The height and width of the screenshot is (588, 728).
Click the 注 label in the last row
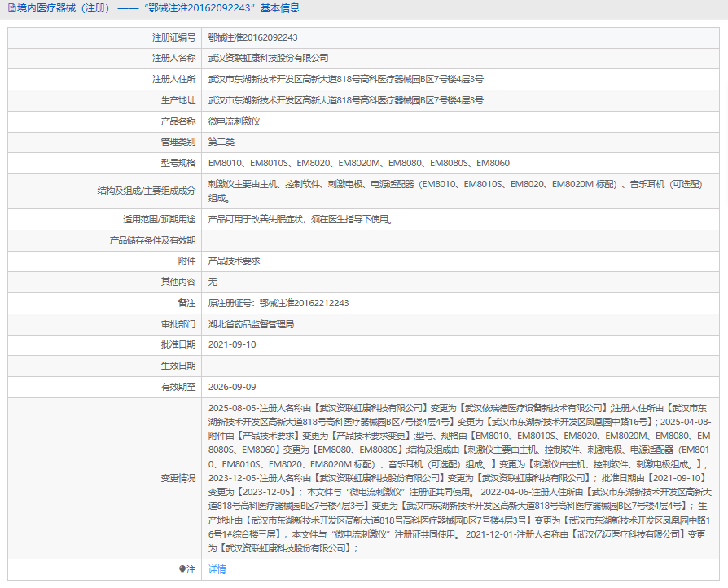click(191, 569)
